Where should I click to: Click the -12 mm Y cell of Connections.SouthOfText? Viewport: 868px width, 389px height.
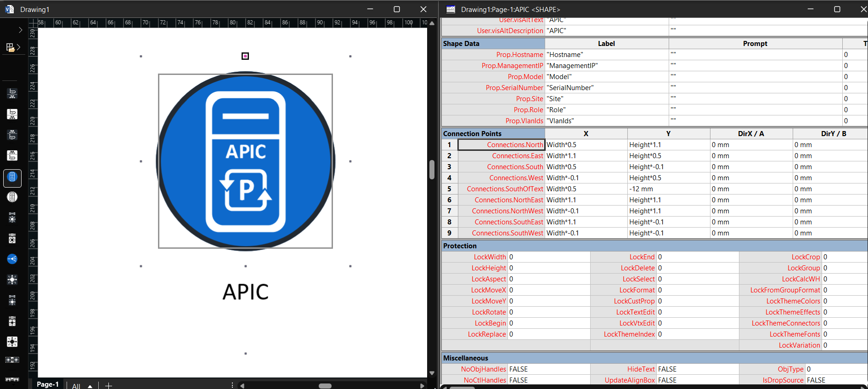(669, 189)
